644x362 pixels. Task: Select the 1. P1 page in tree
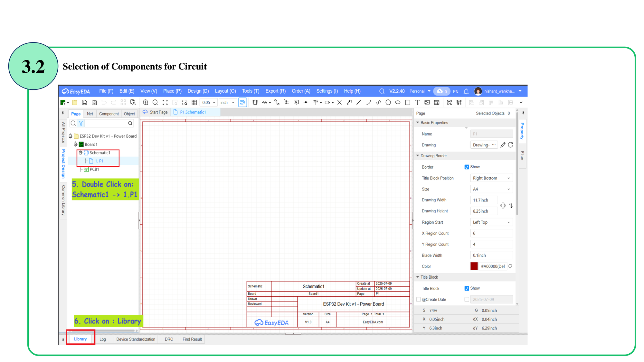click(99, 161)
